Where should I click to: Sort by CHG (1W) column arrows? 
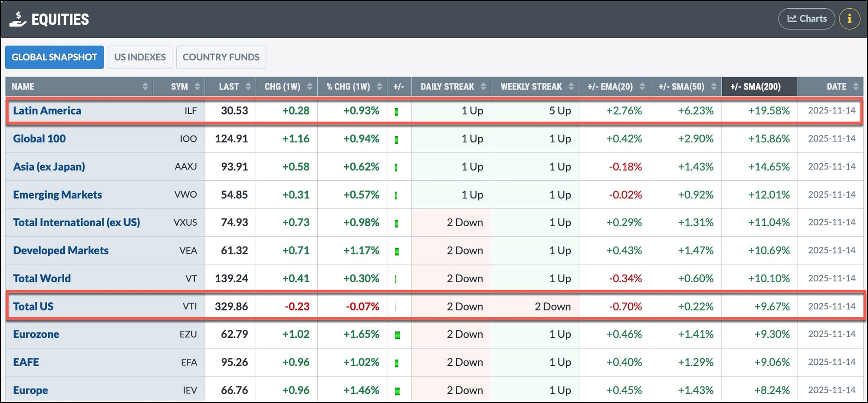click(309, 86)
